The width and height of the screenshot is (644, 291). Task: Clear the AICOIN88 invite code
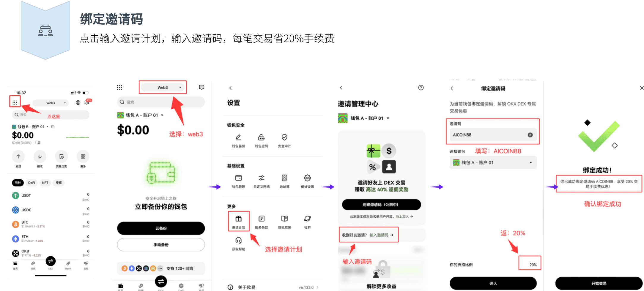[x=530, y=135]
